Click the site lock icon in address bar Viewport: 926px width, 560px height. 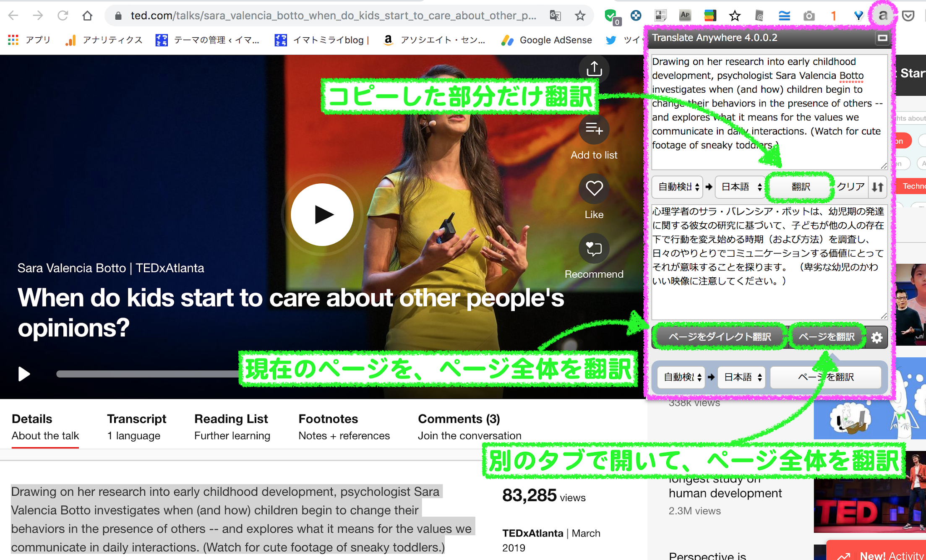[118, 16]
